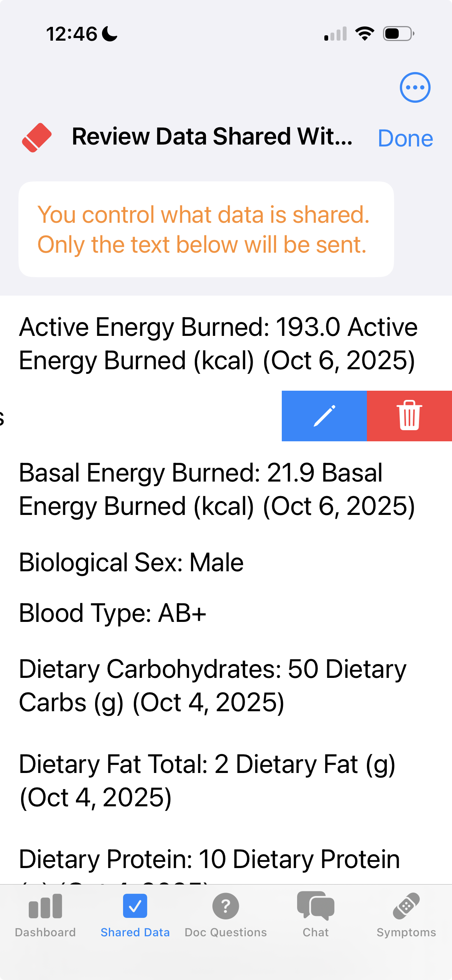The width and height of the screenshot is (452, 980).
Task: Select the Dashboard bar chart icon
Action: (45, 908)
